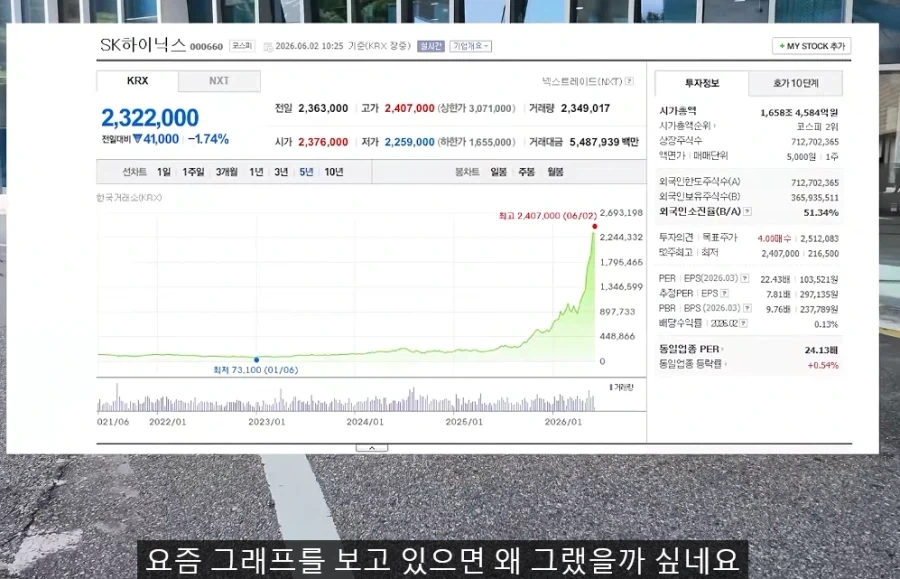Click the help icon next to 외국인소진율(B/A)
This screenshot has height=579, width=900.
pos(747,212)
